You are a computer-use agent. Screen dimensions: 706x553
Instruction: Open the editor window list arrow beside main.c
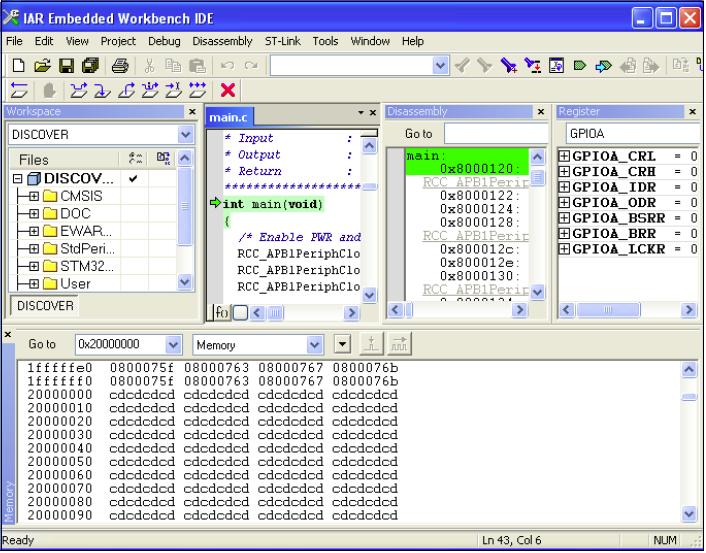click(x=361, y=113)
